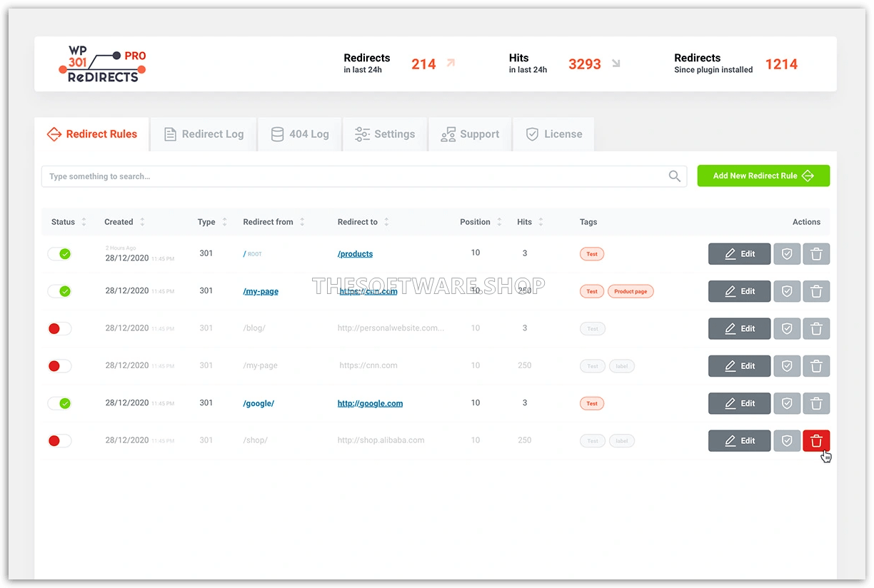Image resolution: width=874 pixels, height=588 pixels.
Task: Click the search magnifier icon
Action: (x=674, y=176)
